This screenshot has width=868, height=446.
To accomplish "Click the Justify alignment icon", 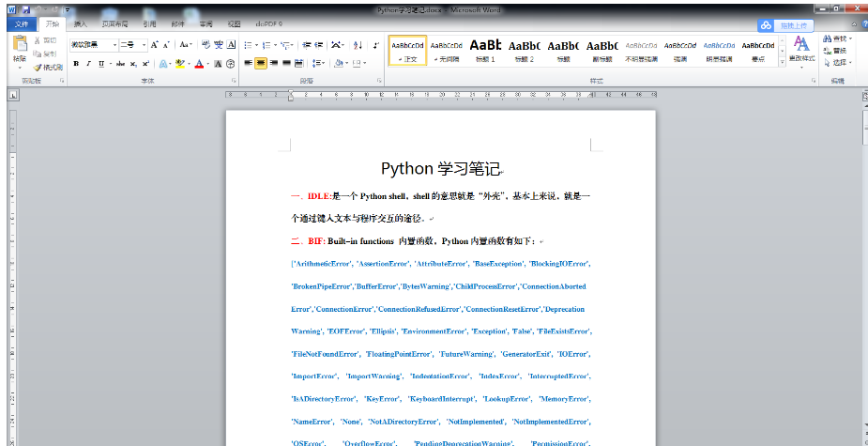I will 286,64.
